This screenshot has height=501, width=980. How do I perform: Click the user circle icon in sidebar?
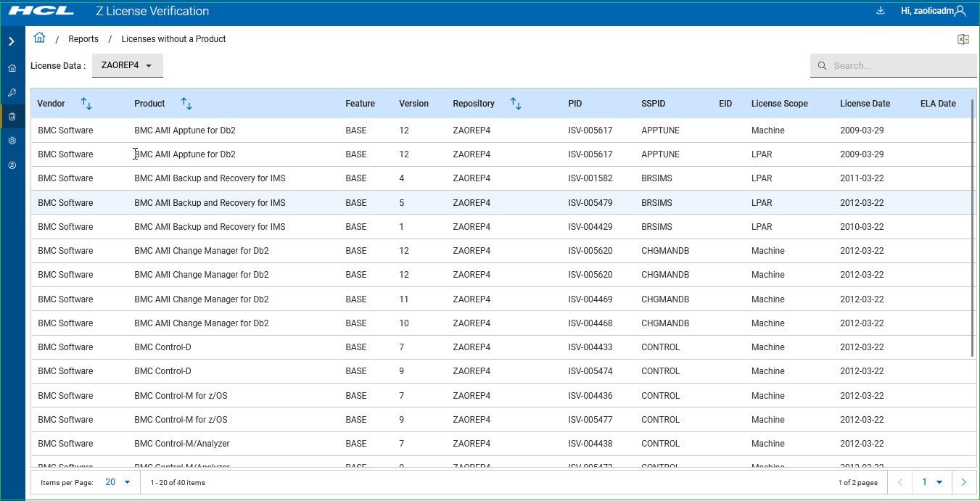(x=12, y=165)
